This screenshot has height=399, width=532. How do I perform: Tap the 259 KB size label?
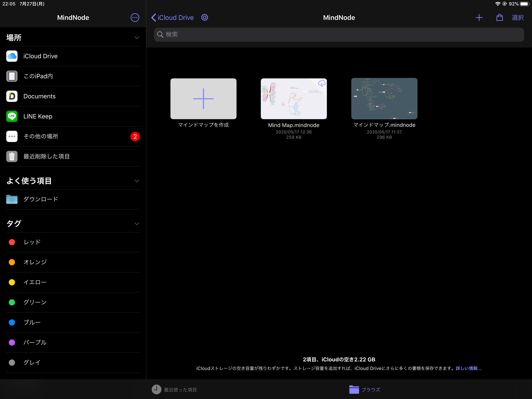(x=294, y=137)
